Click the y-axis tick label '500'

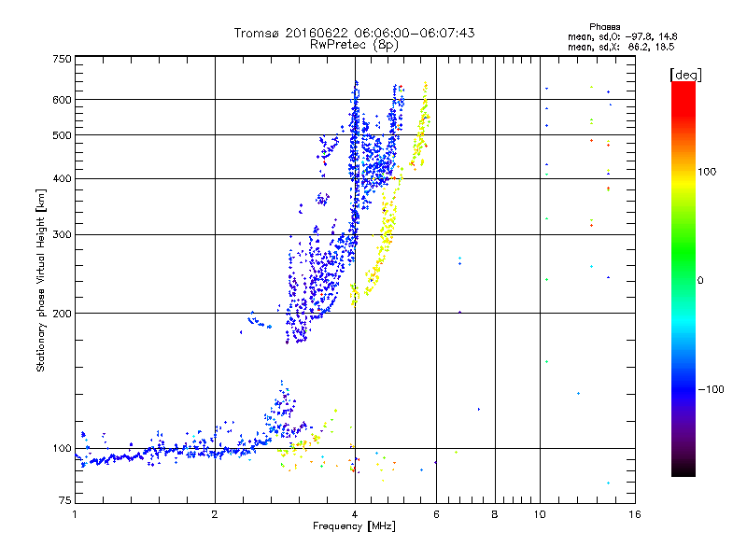[x=62, y=135]
